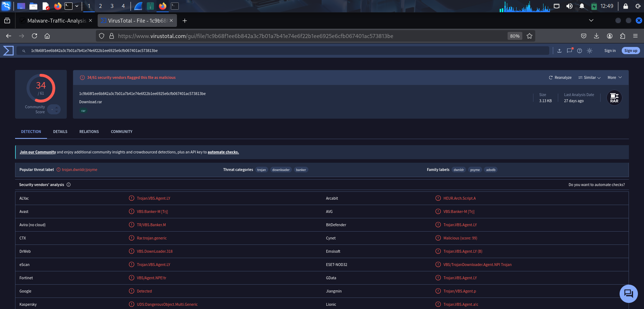Select the downloader threat category tag

(281, 170)
